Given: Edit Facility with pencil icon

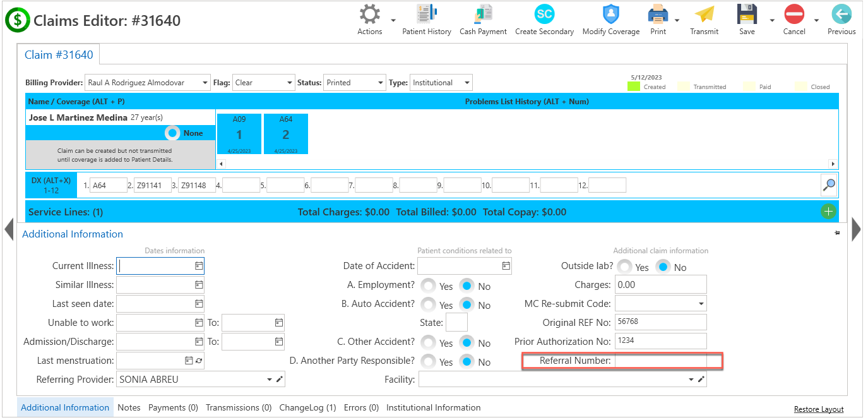Looking at the screenshot, I should click(701, 380).
